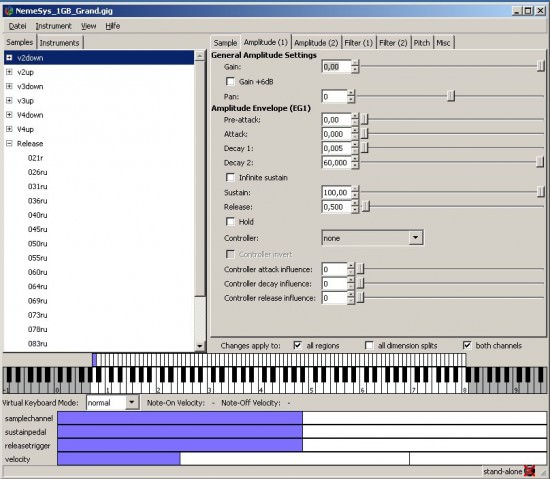This screenshot has height=479, width=550.
Task: Click the Decay 2 value field showing 60,000
Action: click(336, 163)
